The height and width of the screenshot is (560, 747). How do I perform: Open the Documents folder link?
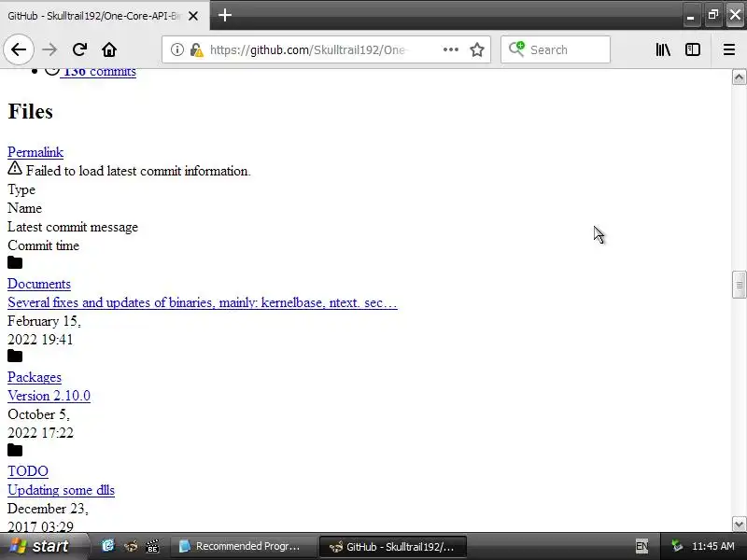pyautogui.click(x=39, y=284)
